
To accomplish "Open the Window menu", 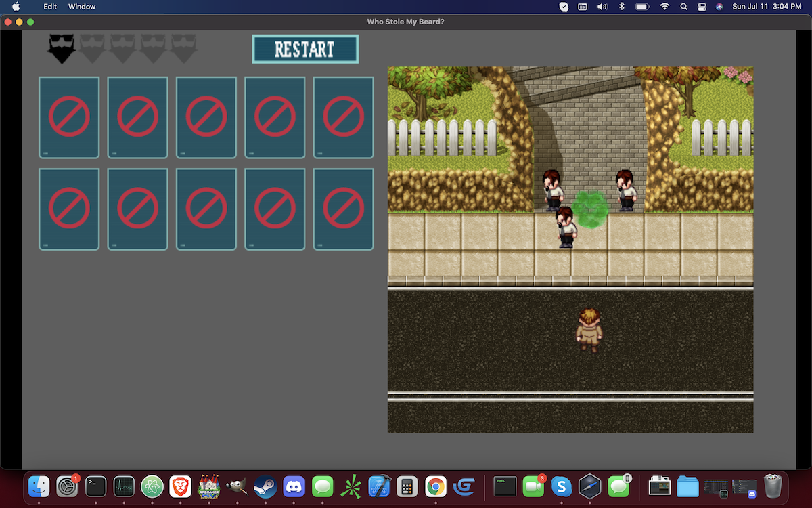I will (82, 7).
